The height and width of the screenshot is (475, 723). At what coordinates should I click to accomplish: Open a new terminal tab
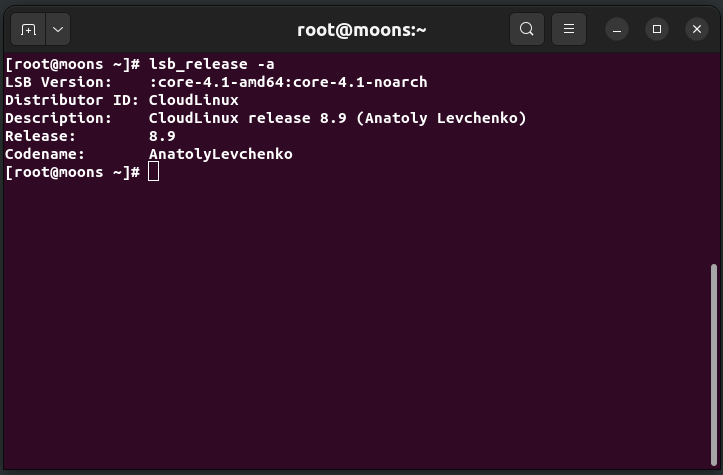pos(28,30)
